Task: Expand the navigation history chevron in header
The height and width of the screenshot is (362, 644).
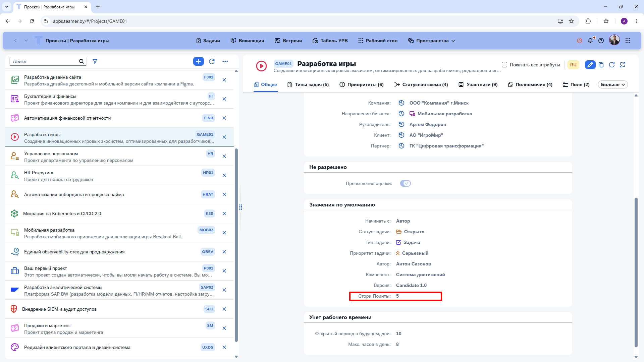Action: click(x=26, y=41)
